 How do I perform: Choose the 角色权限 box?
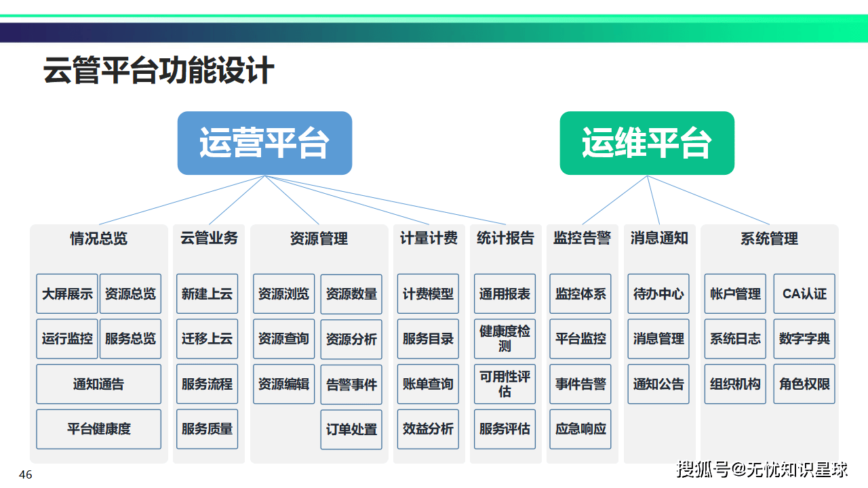pyautogui.click(x=804, y=384)
